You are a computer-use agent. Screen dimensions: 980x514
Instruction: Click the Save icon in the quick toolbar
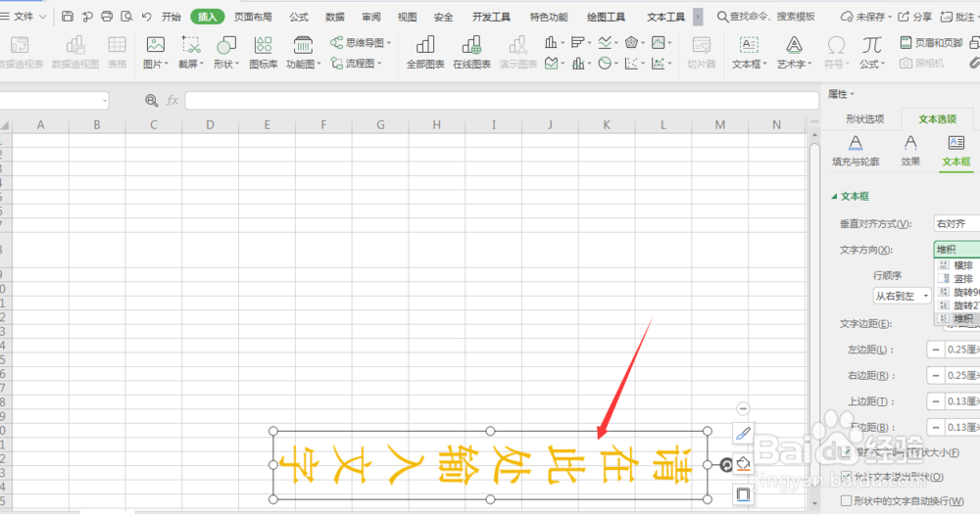[x=68, y=17]
